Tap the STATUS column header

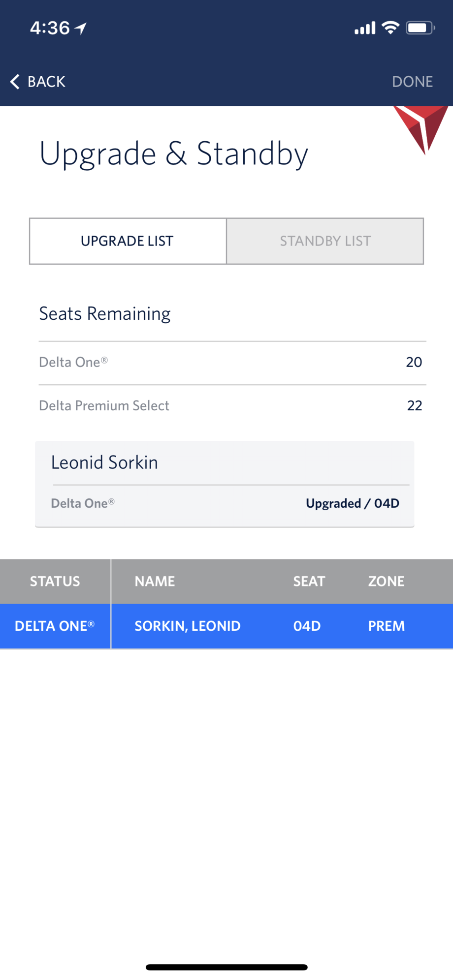point(55,582)
